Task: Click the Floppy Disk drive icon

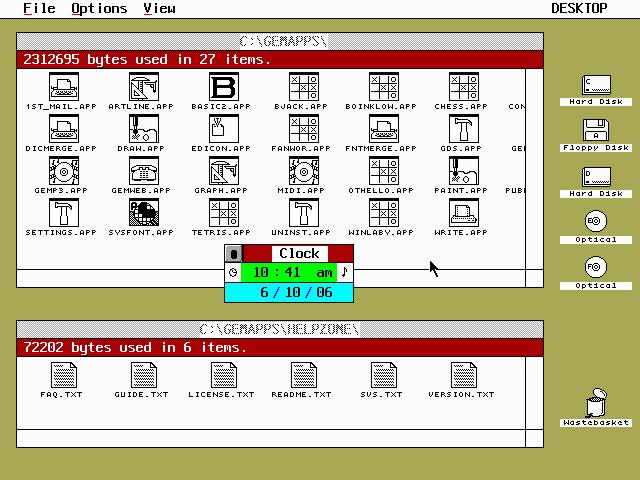Action: click(x=596, y=131)
